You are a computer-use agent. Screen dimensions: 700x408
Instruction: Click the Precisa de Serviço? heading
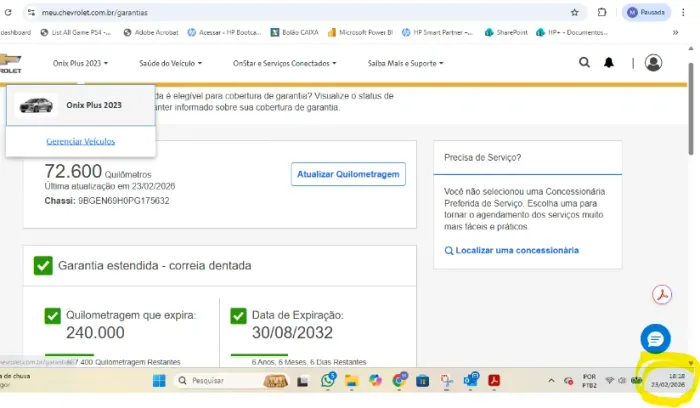483,158
